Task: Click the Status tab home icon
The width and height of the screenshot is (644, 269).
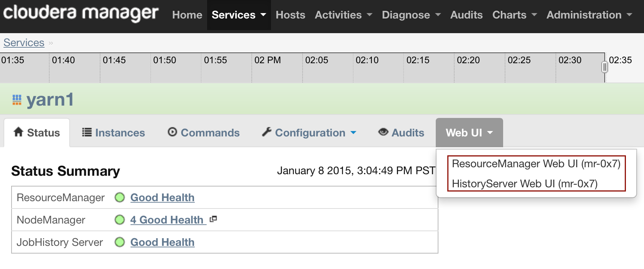Action: 18,132
